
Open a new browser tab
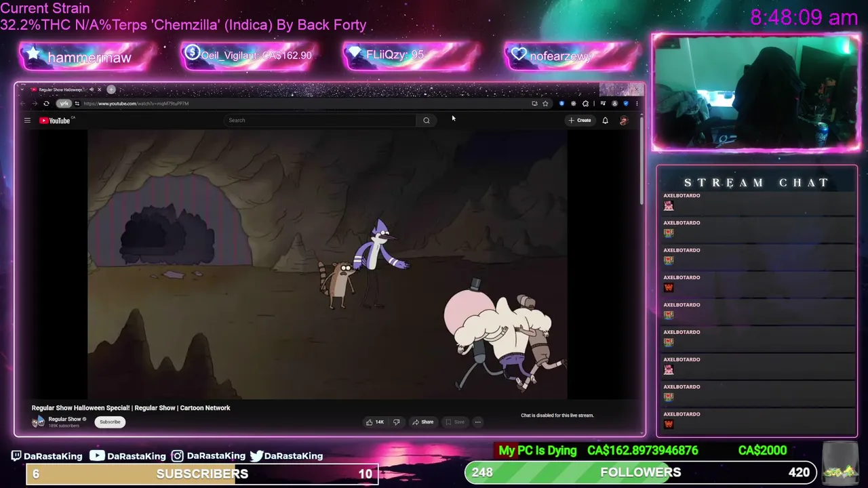111,89
